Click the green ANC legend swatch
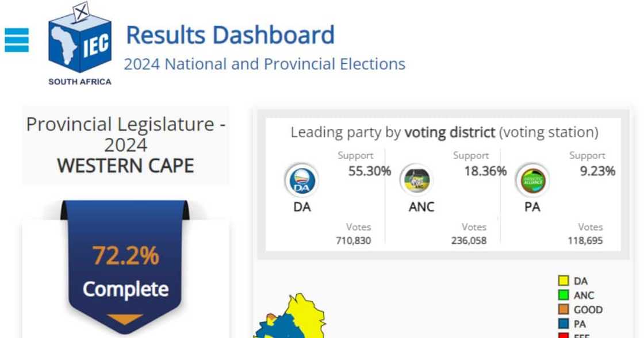Viewport: 644px width, 338px height. coord(563,295)
